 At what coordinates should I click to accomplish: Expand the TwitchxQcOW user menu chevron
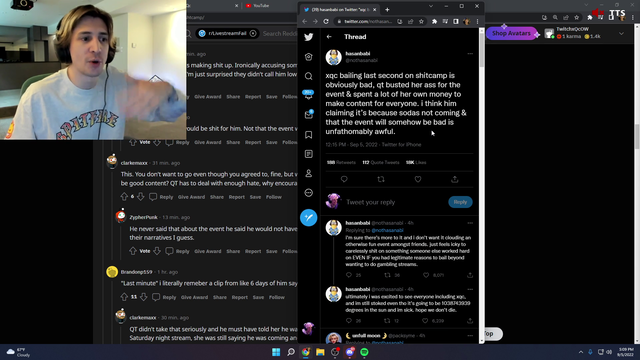(621, 33)
